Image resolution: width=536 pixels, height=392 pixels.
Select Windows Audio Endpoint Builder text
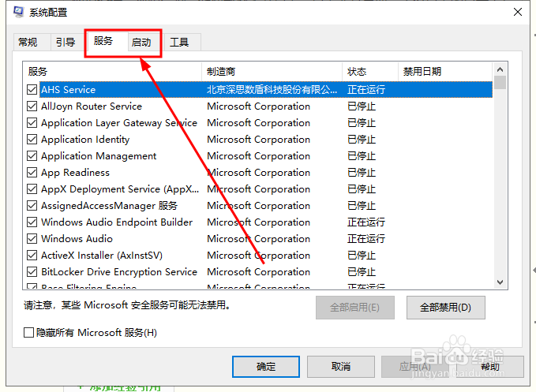point(117,222)
